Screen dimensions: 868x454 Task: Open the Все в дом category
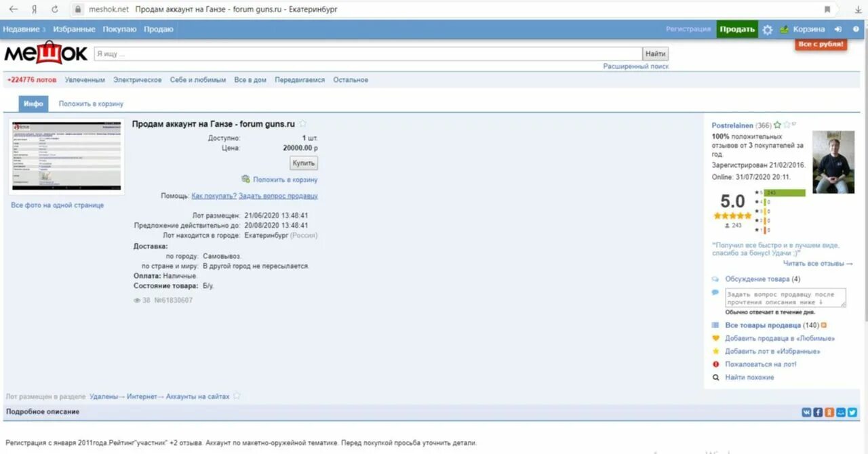(x=250, y=80)
